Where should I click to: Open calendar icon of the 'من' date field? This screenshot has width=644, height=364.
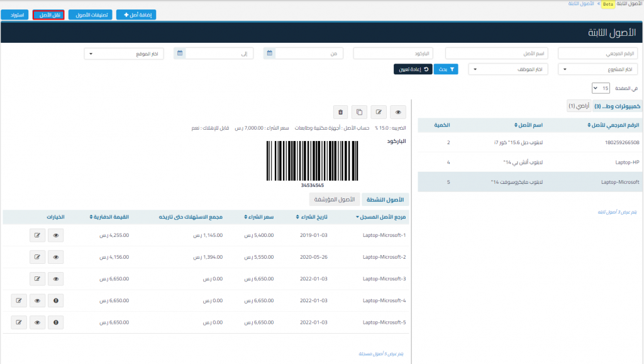269,54
